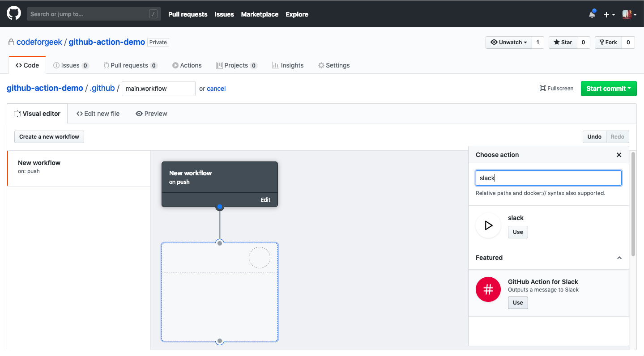Viewport: 644px width, 356px height.
Task: Click GitHub Action for Slack title
Action: coord(543,282)
